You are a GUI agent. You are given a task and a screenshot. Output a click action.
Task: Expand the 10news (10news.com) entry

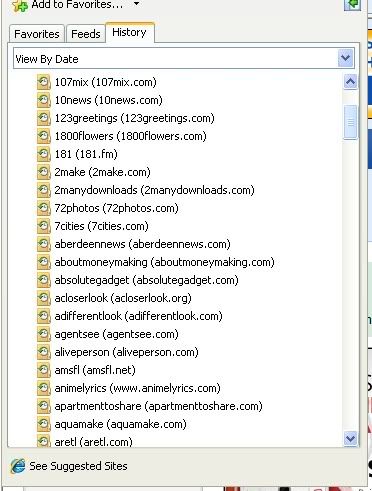pyautogui.click(x=108, y=100)
